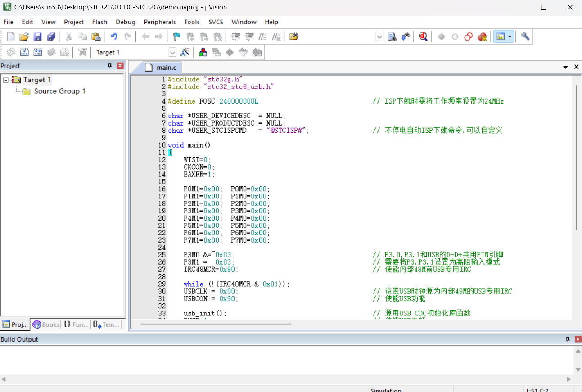Open the Flash menu

click(x=99, y=22)
